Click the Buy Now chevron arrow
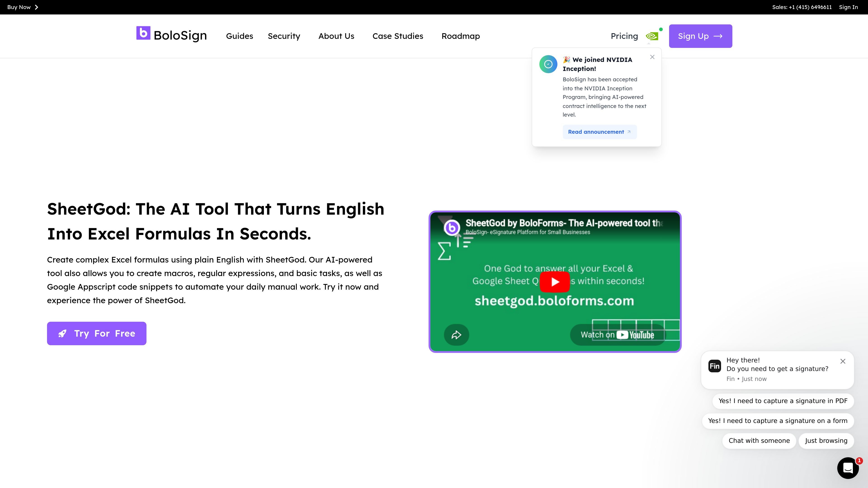The image size is (868, 488). 36,7
